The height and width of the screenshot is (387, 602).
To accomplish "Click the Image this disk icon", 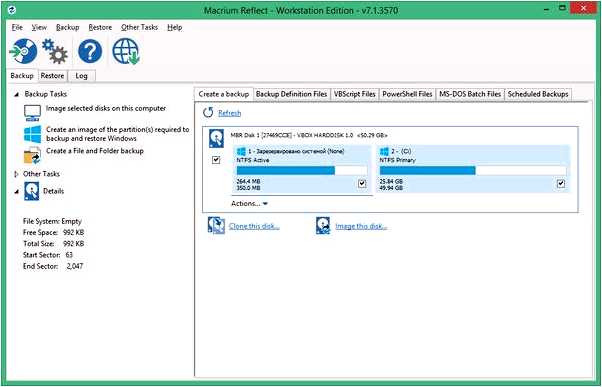I will 323,225.
